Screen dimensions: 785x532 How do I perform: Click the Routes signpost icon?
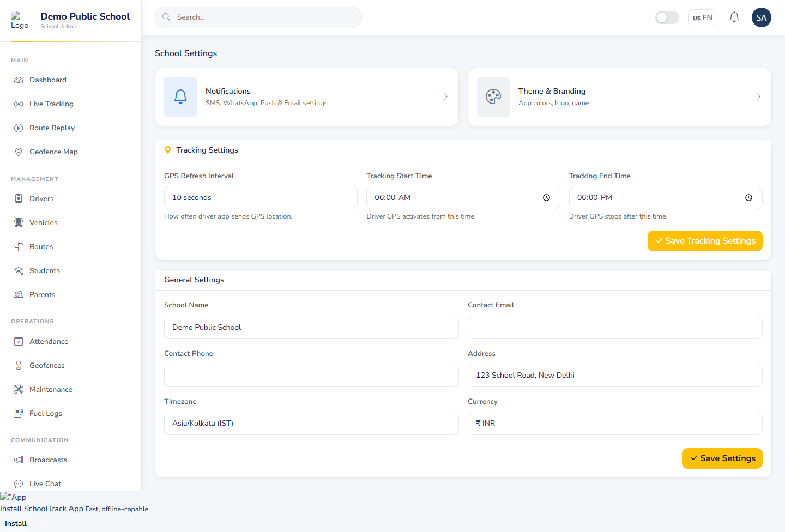[19, 247]
